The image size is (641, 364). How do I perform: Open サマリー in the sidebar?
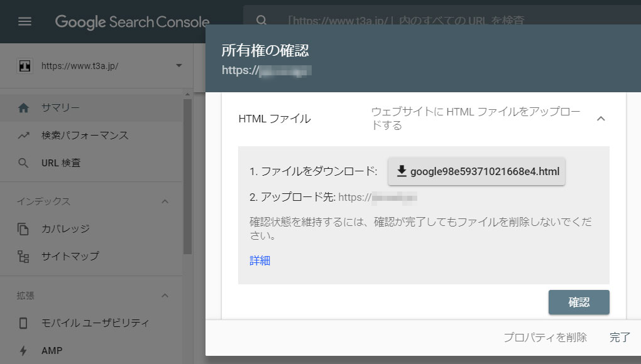coord(91,108)
